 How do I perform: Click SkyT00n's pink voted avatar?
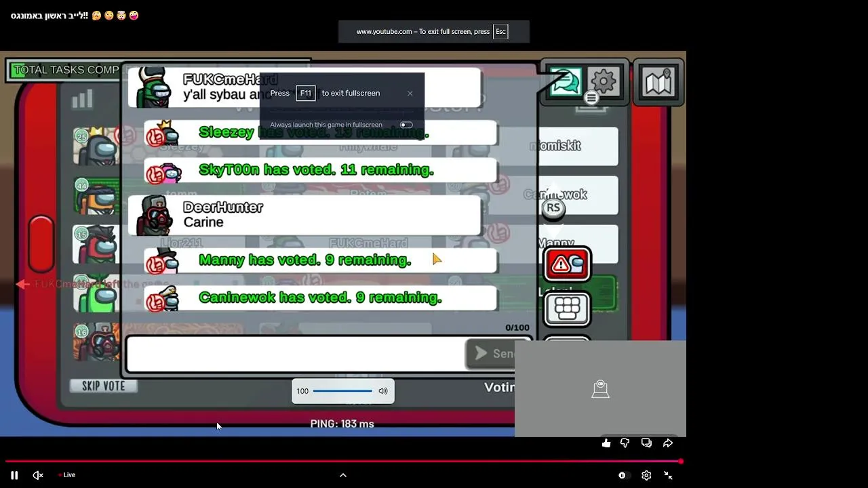coord(163,170)
